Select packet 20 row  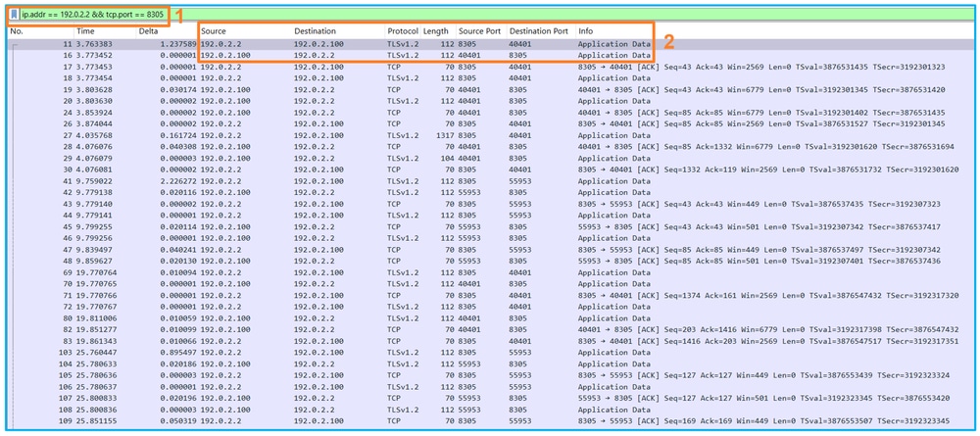click(491, 101)
